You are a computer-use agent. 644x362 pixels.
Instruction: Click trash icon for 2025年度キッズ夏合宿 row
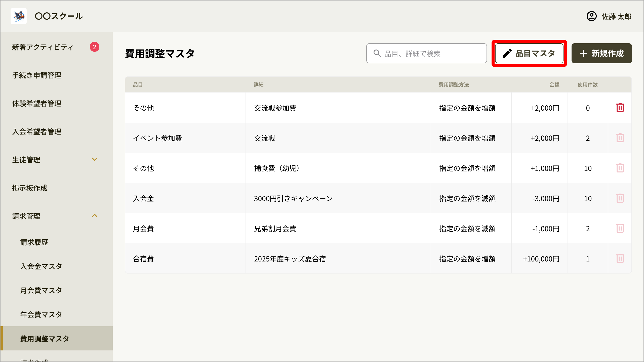[x=620, y=258]
